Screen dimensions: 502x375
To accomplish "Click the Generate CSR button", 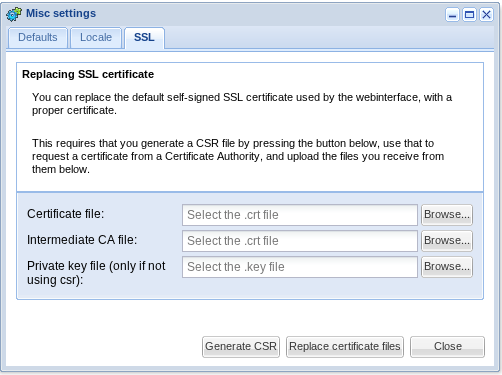I will 241,347.
